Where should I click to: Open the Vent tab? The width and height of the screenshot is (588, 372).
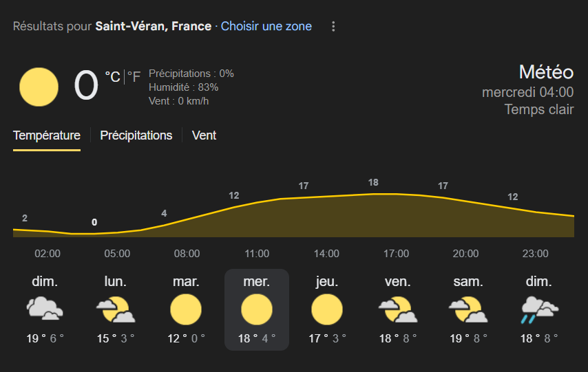(x=204, y=135)
